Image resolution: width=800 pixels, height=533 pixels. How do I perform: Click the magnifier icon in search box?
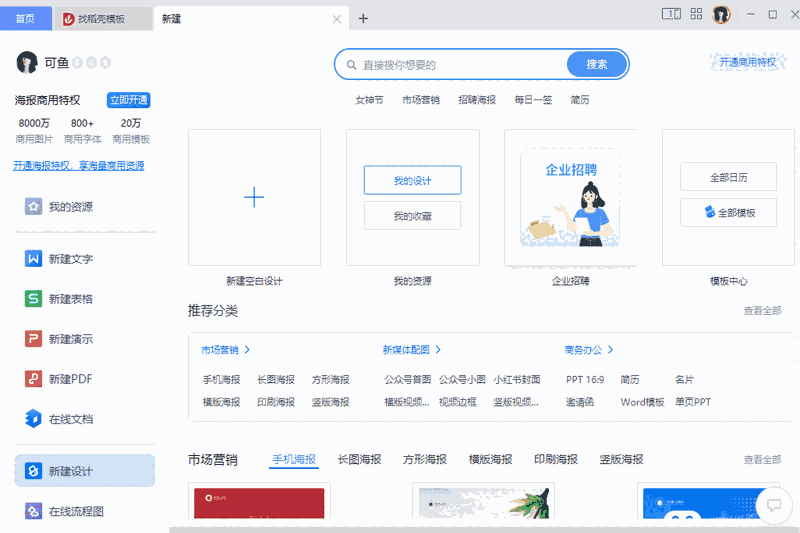pos(352,65)
